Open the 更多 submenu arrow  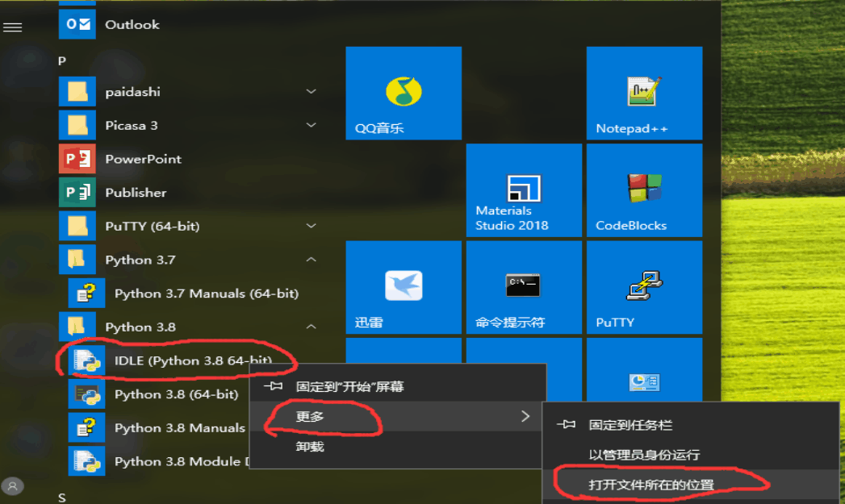coord(525,416)
